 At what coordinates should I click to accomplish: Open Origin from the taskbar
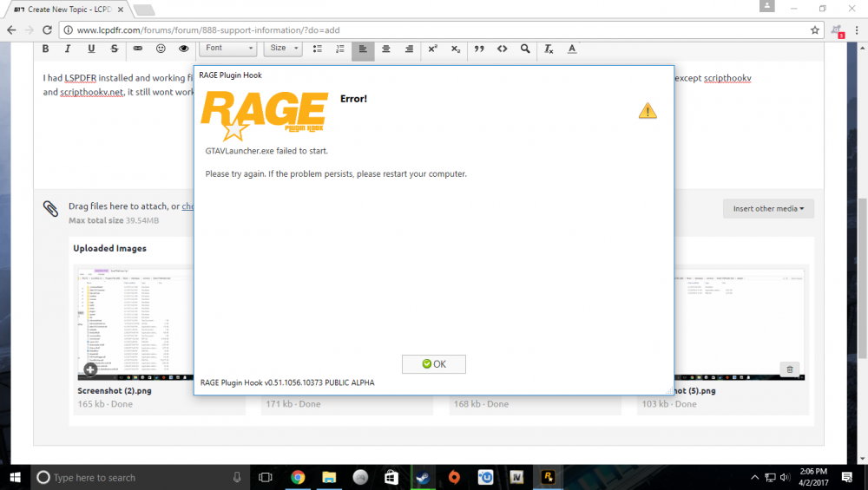coord(454,477)
